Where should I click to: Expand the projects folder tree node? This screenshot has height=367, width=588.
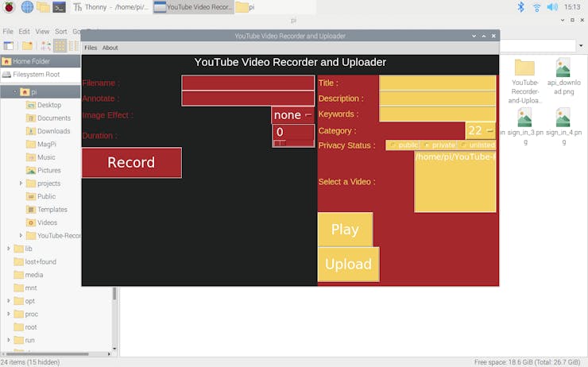21,183
